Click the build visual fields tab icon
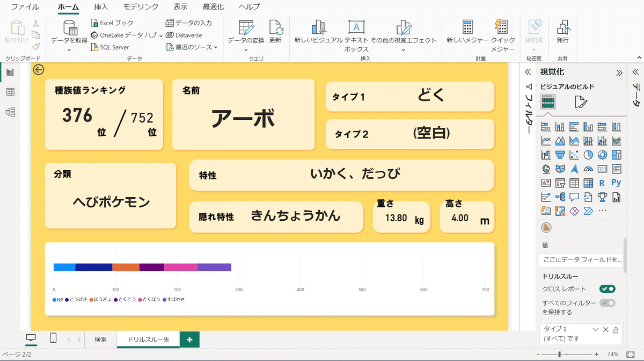This screenshot has height=361, width=644. click(548, 102)
